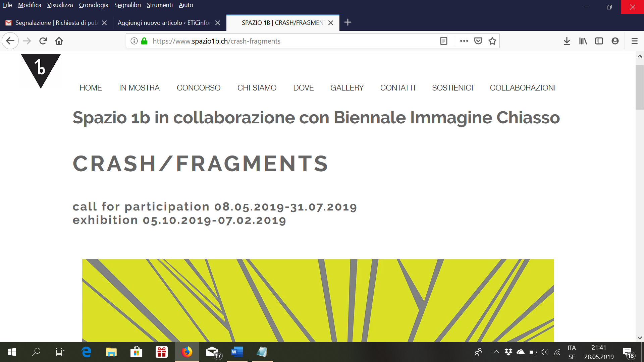The image size is (644, 362).
Task: Open the Dropbox tray icon
Action: 508,352
